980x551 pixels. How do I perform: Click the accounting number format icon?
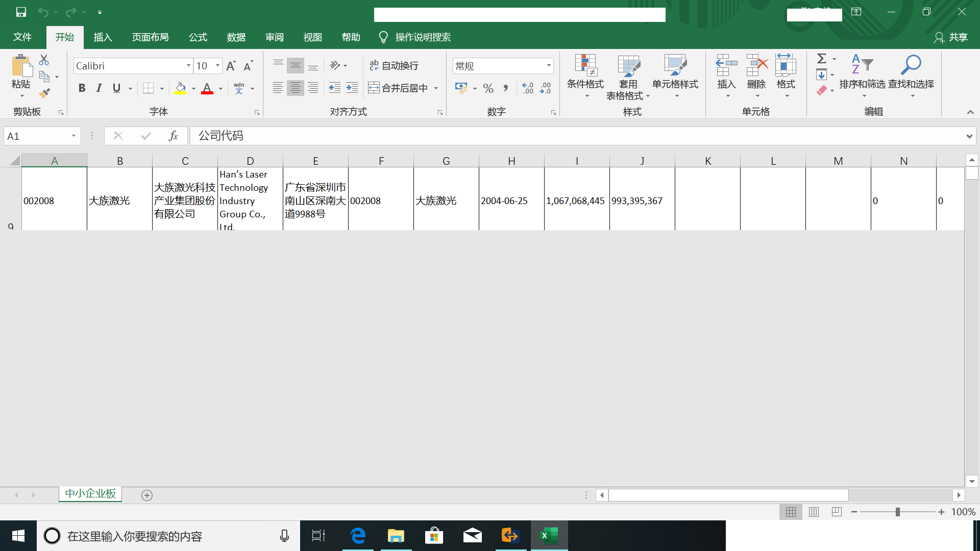(x=461, y=88)
